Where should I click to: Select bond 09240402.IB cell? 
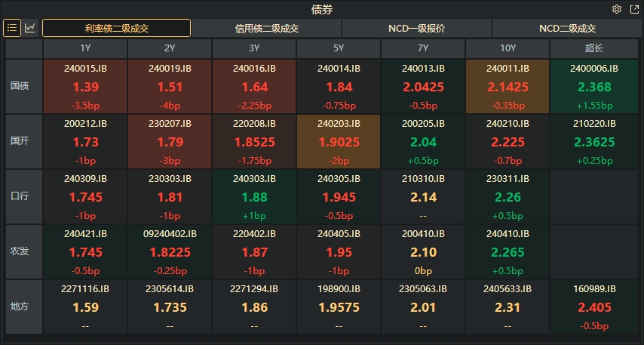coord(170,251)
